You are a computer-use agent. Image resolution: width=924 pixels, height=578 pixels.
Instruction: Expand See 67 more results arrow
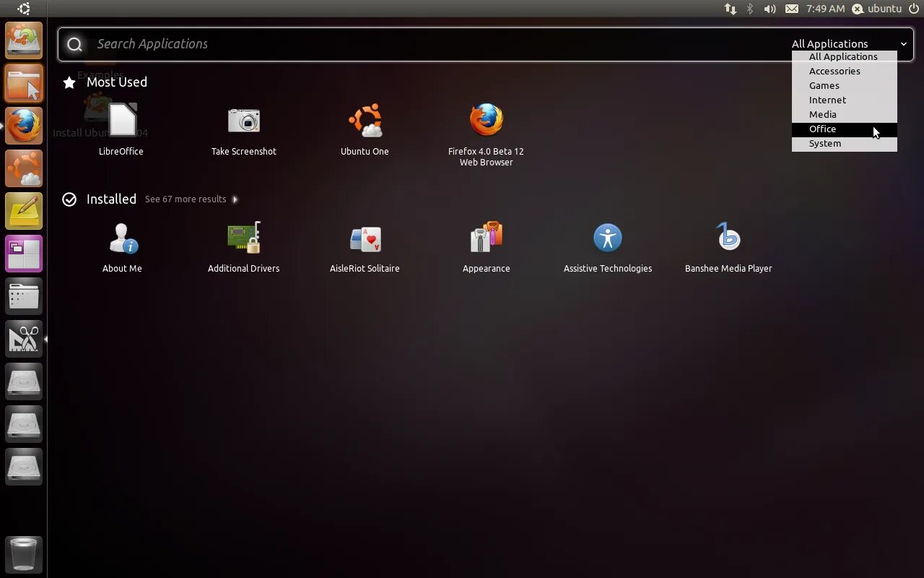tap(235, 199)
